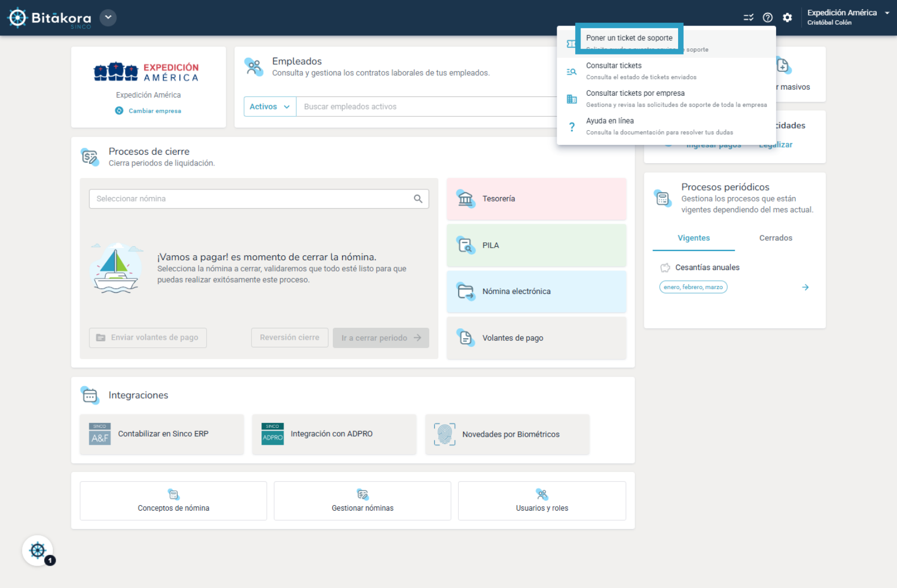Open the Activos filter dropdown
897x588 pixels.
coord(270,107)
